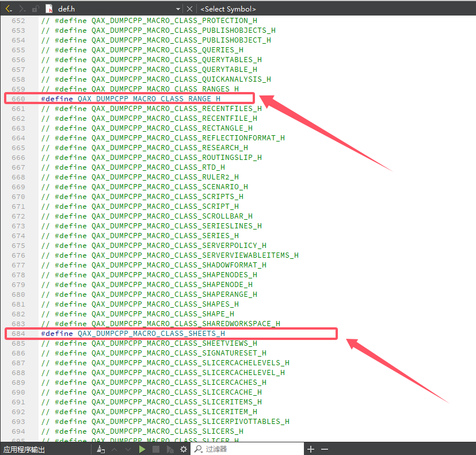The image size is (476, 455).
Task: Place the cursor on the CLASS_SHAPENODES_H line
Action: coord(149,275)
